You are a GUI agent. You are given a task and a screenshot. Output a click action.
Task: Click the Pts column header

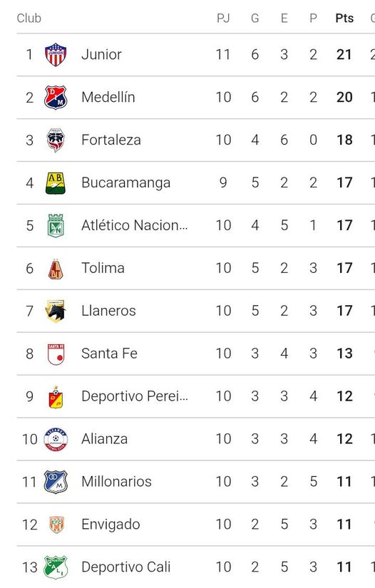click(x=344, y=19)
